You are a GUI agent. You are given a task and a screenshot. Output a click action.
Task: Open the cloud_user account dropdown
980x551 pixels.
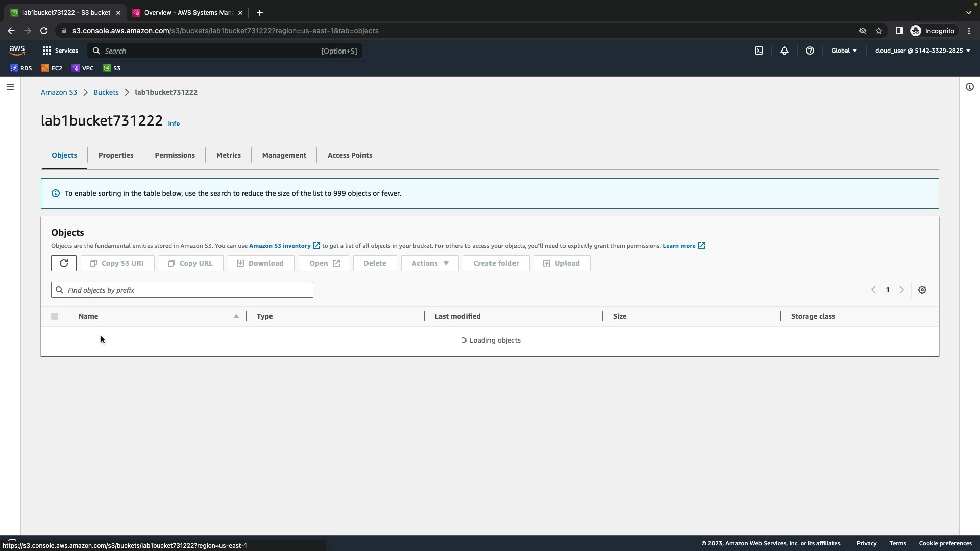922,51
